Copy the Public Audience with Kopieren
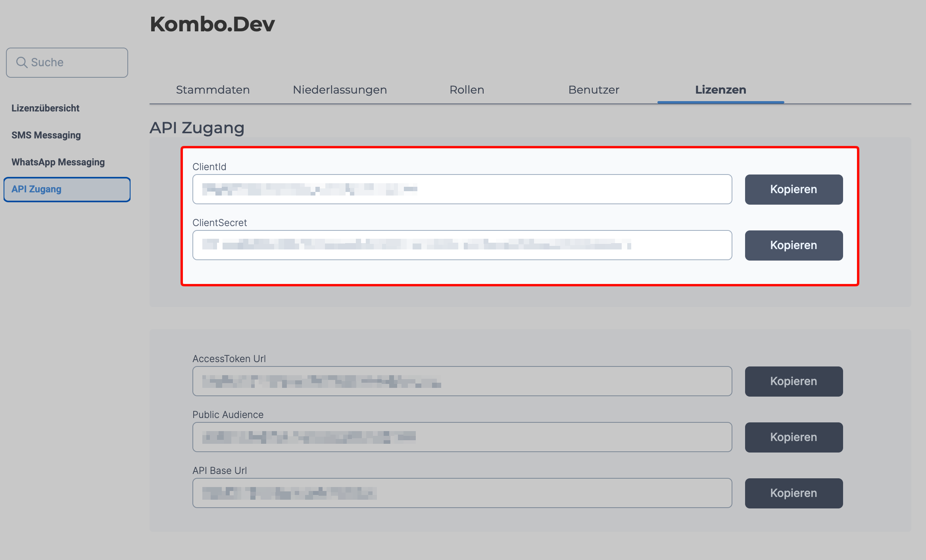 794,437
